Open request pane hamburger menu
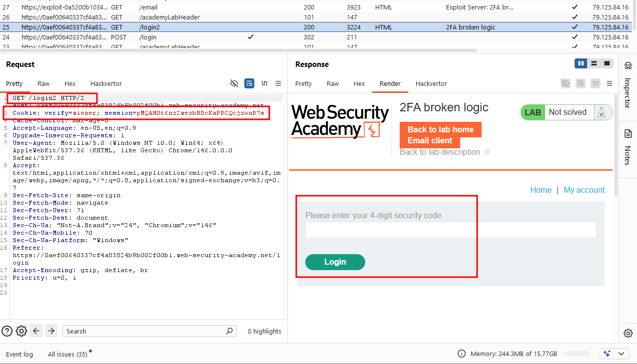637x364 pixels. pos(278,83)
